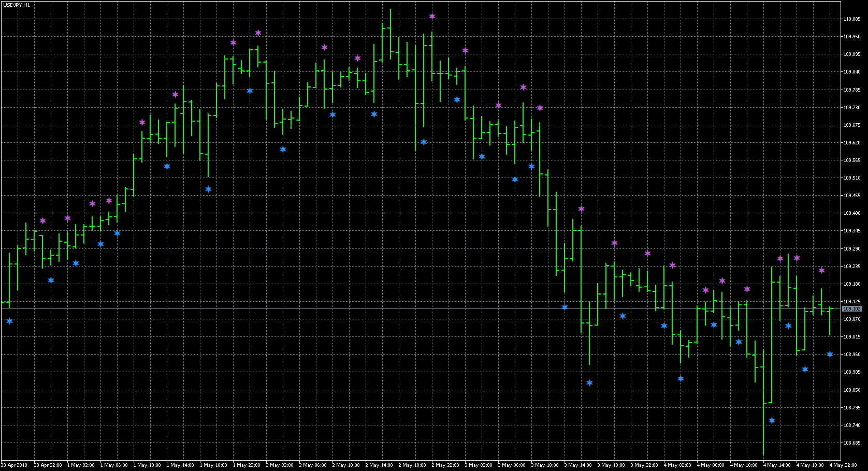The height and width of the screenshot is (471, 868).
Task: Click the 2 May 02:00 time label
Action: point(280,465)
